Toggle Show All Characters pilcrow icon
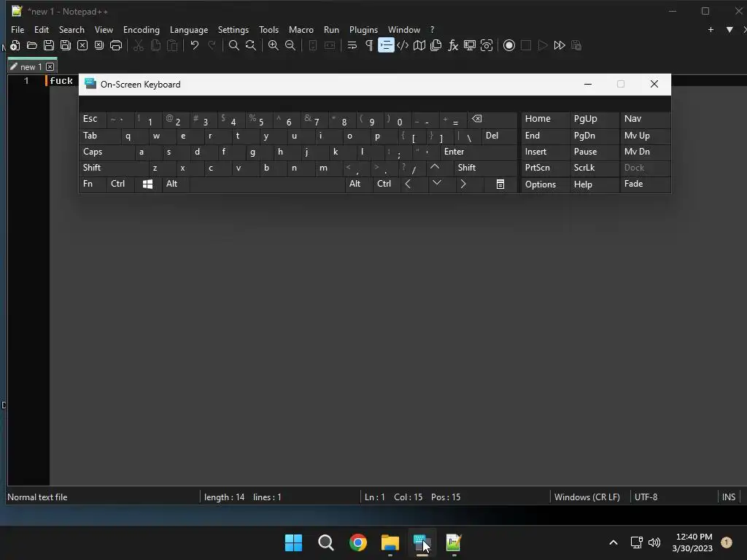This screenshot has width=747, height=560. pos(368,45)
